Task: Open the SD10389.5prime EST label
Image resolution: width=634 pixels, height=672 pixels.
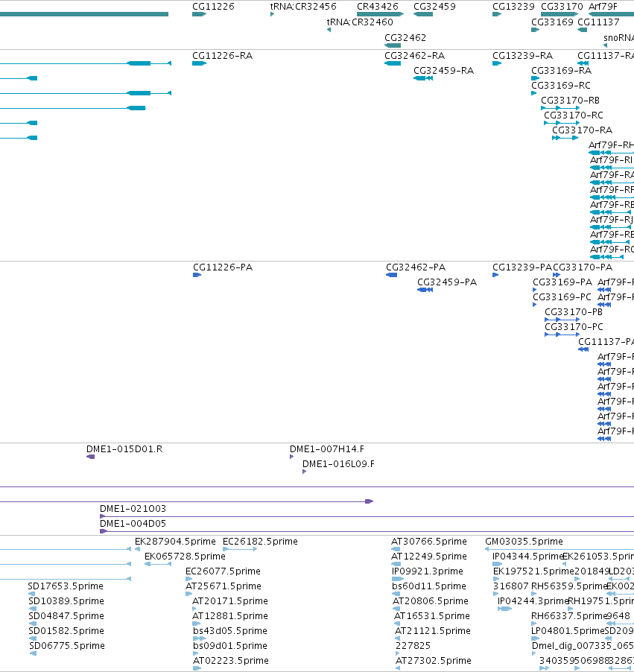Action: pos(66,601)
